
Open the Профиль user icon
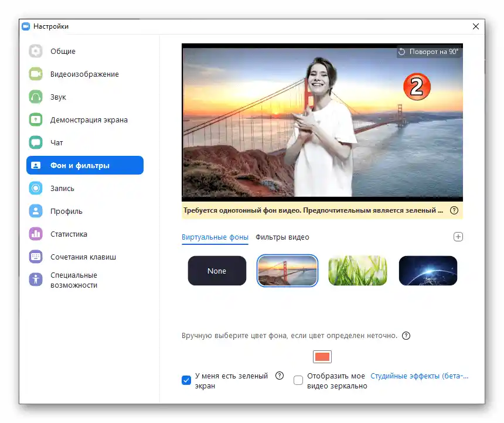tap(36, 211)
